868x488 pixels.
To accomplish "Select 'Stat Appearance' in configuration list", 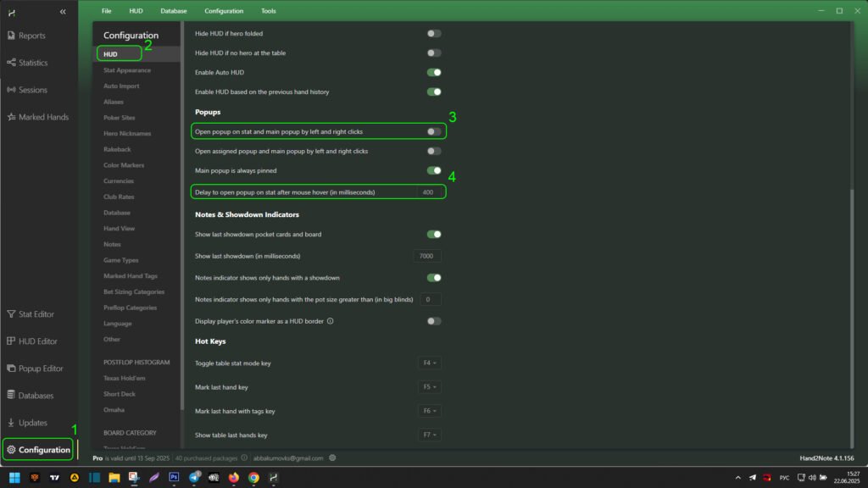I will 127,70.
